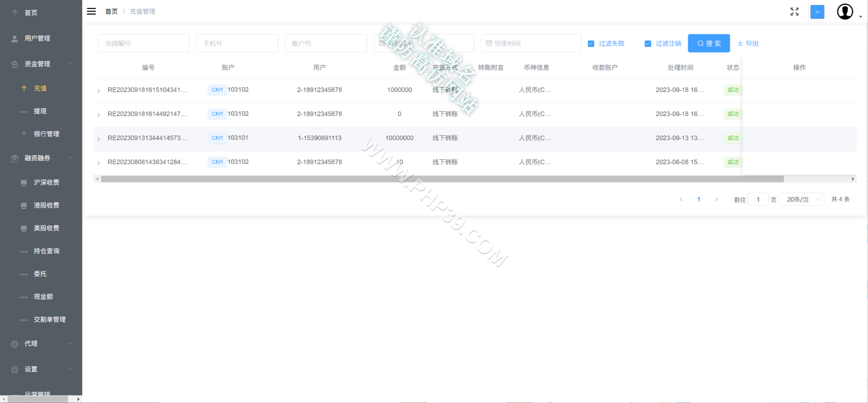Expand the first RE20230918 row details

point(98,91)
